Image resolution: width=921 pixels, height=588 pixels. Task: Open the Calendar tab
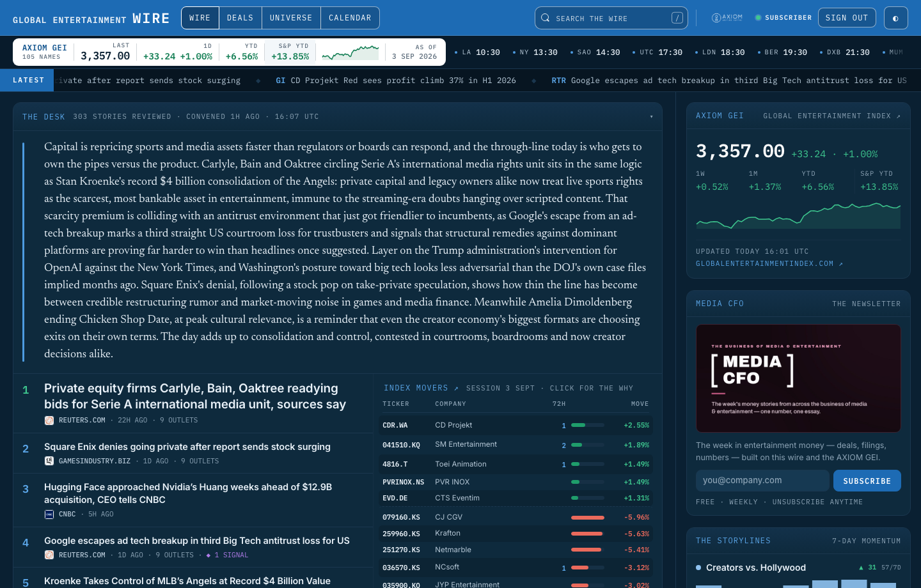point(350,18)
